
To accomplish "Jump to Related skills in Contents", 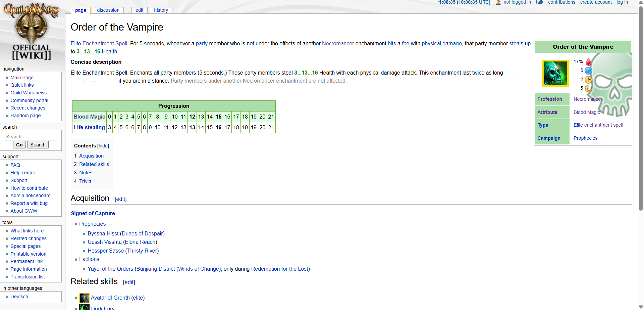I will pos(94,164).
